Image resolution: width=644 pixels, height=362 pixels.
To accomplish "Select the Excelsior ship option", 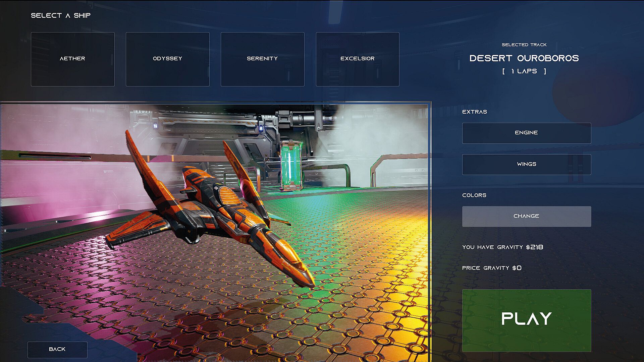I will click(357, 59).
